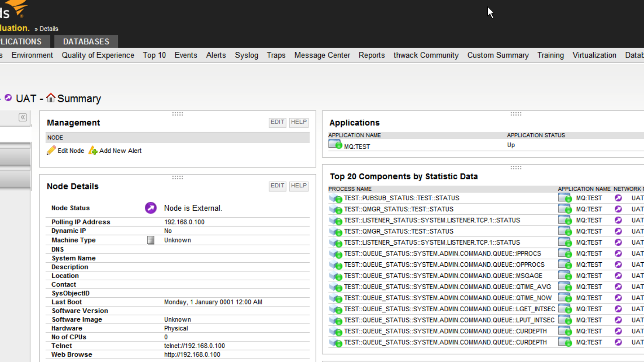Click application icon in MSGAGE row
Viewport: 644px width, 362px height.
pyautogui.click(x=565, y=276)
